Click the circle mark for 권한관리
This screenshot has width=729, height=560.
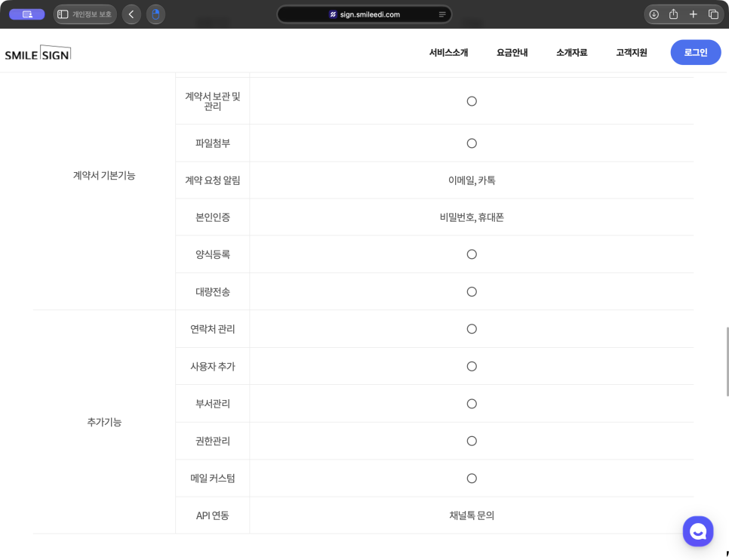coord(472,441)
